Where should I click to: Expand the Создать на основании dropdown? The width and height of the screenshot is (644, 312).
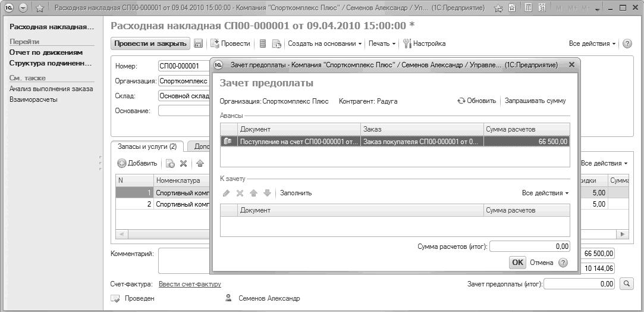click(x=325, y=43)
